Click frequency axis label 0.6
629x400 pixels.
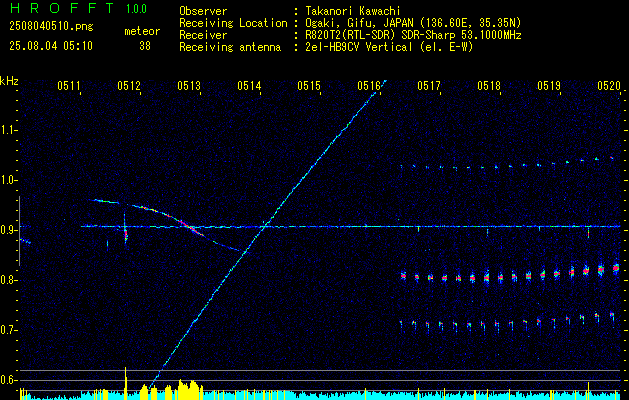9,380
